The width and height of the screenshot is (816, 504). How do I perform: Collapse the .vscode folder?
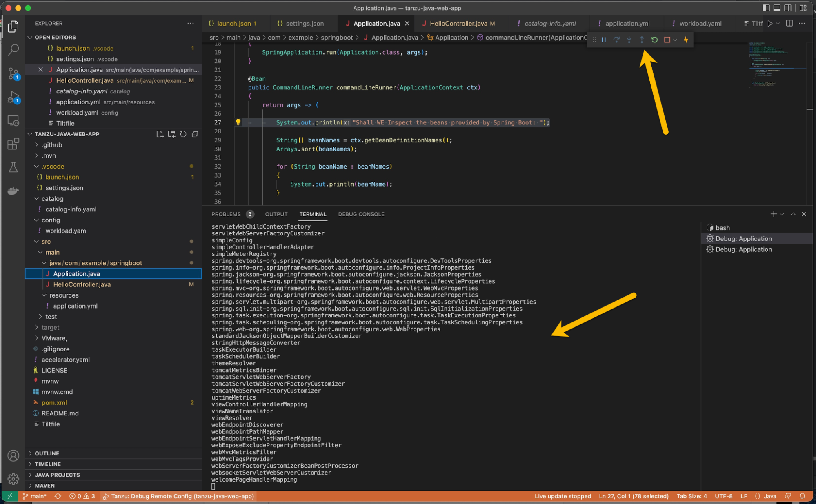tap(53, 166)
